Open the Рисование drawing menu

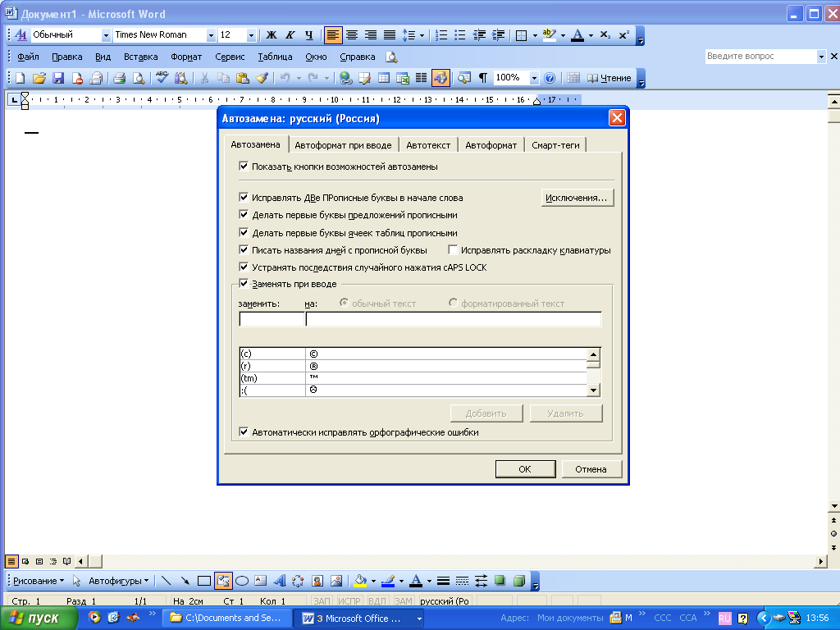coord(38,581)
